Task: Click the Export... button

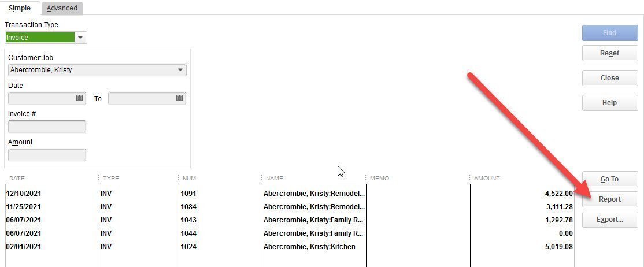Action: (609, 220)
